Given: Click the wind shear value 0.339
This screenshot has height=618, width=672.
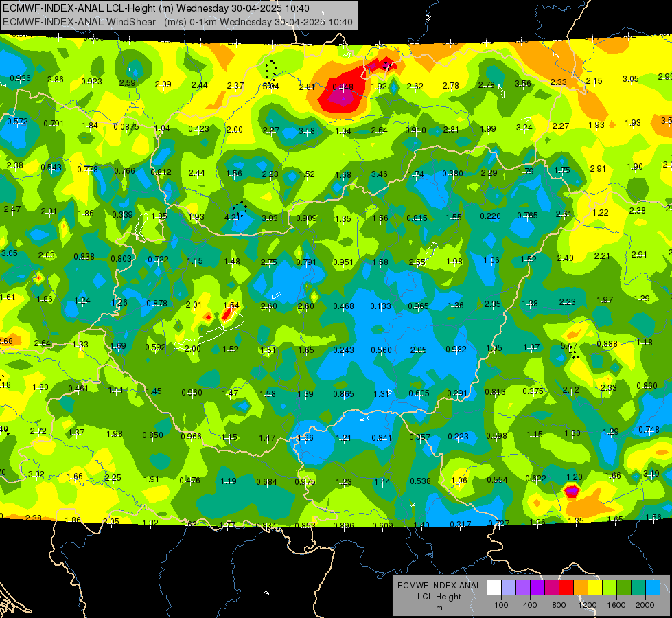Looking at the screenshot, I should [x=122, y=214].
